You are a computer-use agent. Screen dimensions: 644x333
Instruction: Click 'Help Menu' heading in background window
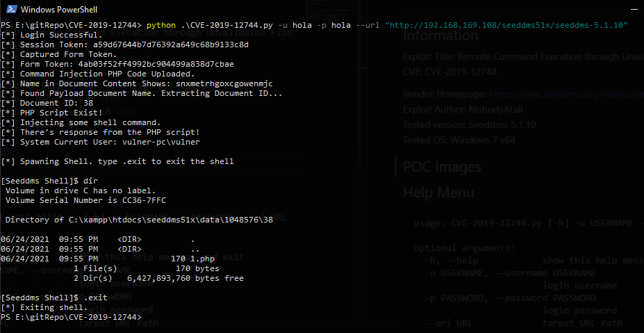coord(438,193)
